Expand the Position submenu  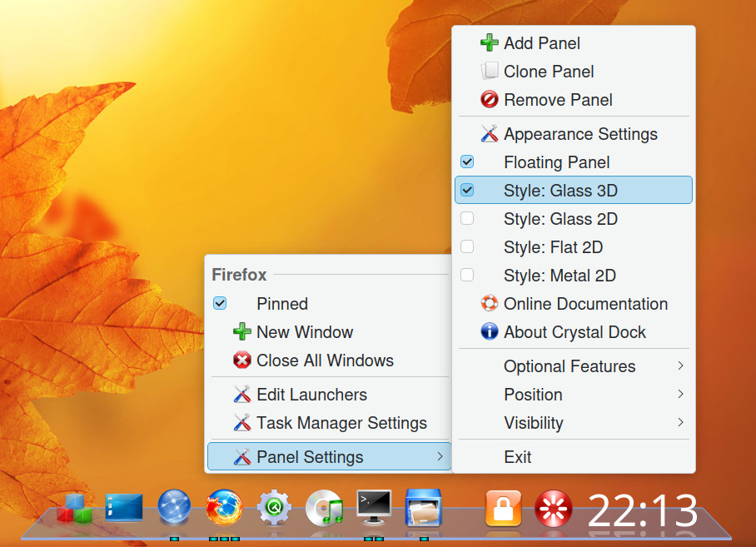tap(574, 395)
